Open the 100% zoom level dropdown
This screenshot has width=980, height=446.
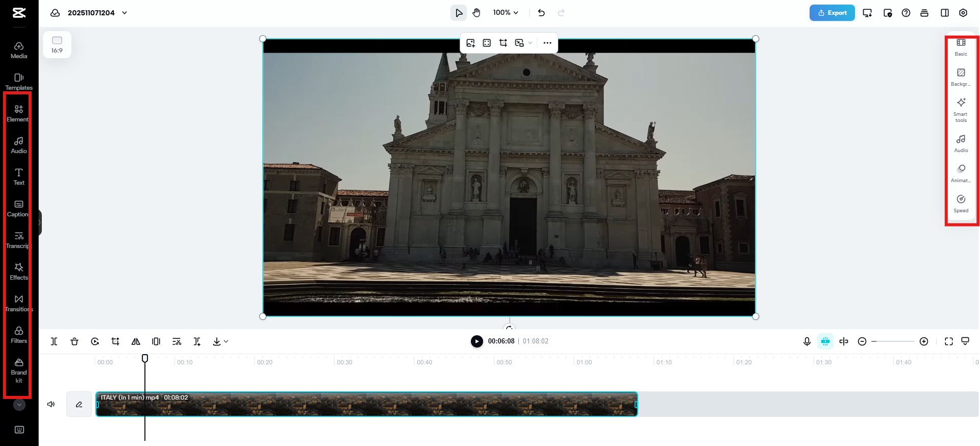[506, 13]
